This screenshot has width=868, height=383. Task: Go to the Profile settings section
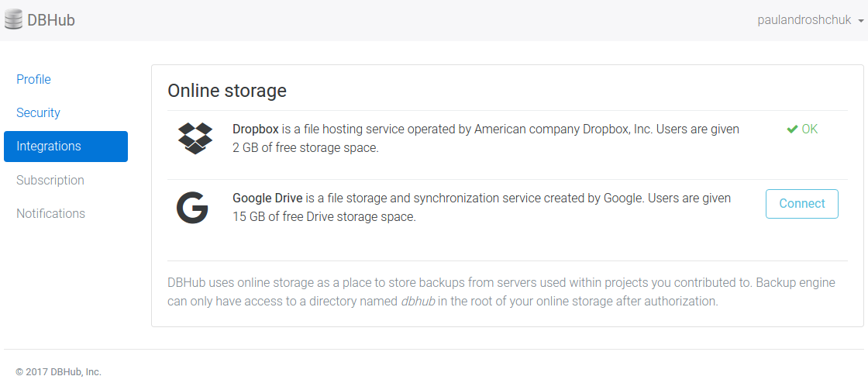tap(33, 79)
